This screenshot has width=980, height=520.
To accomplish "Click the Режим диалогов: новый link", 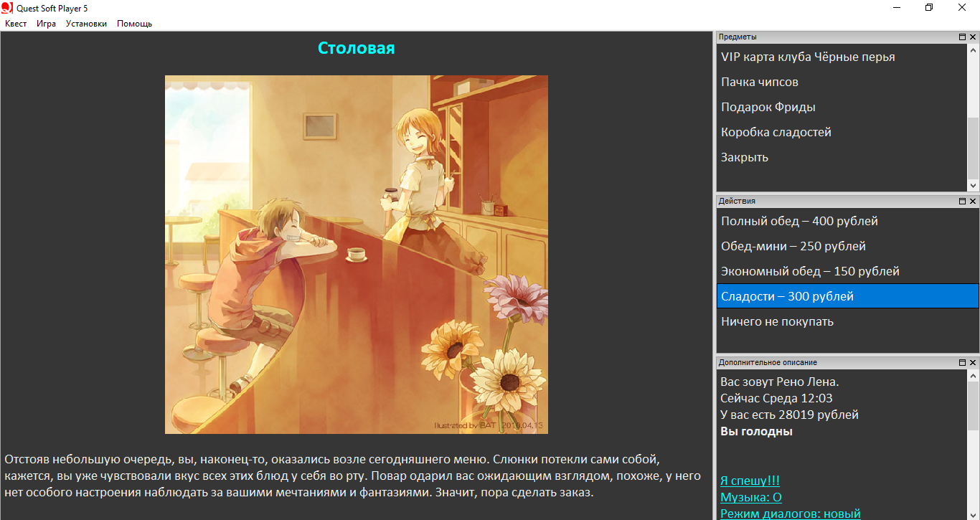I will [x=791, y=513].
